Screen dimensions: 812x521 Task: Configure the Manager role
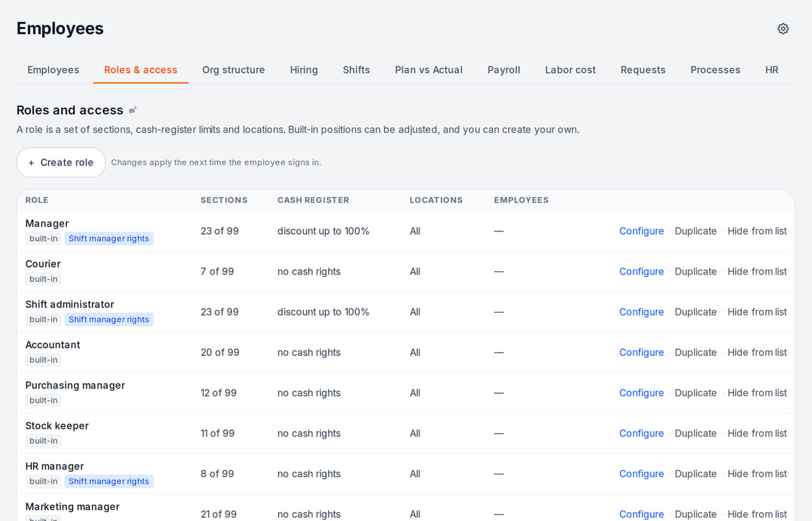click(x=641, y=231)
